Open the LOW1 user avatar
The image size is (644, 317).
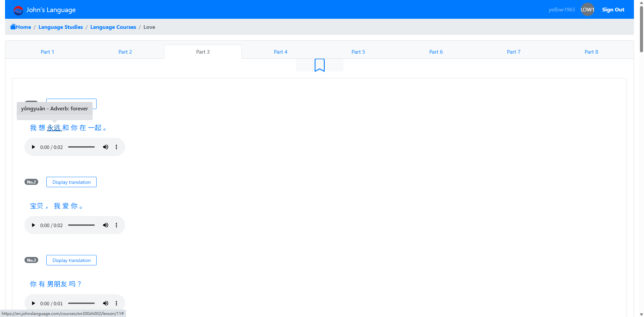(587, 10)
